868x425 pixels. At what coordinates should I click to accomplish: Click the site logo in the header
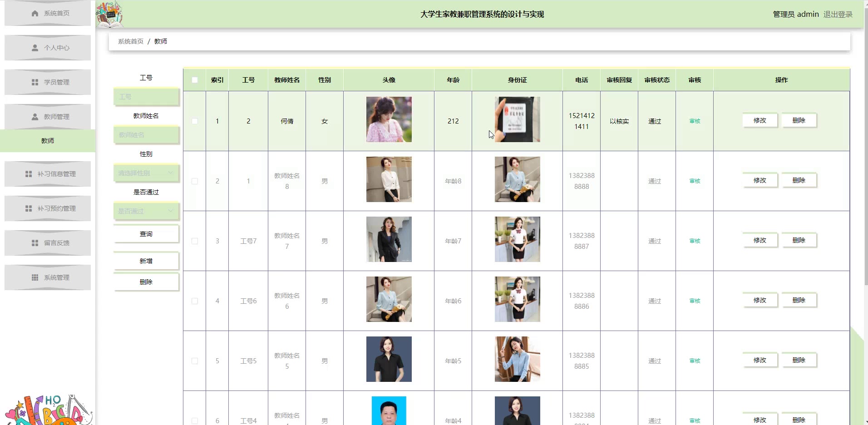(109, 14)
